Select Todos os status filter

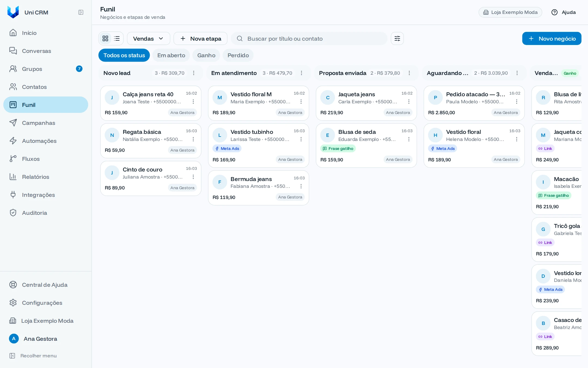[124, 55]
